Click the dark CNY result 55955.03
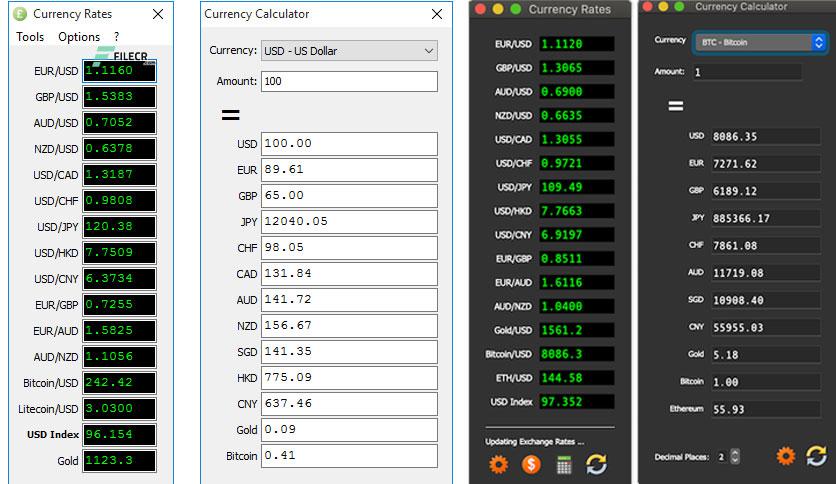This screenshot has height=484, width=836. point(766,327)
